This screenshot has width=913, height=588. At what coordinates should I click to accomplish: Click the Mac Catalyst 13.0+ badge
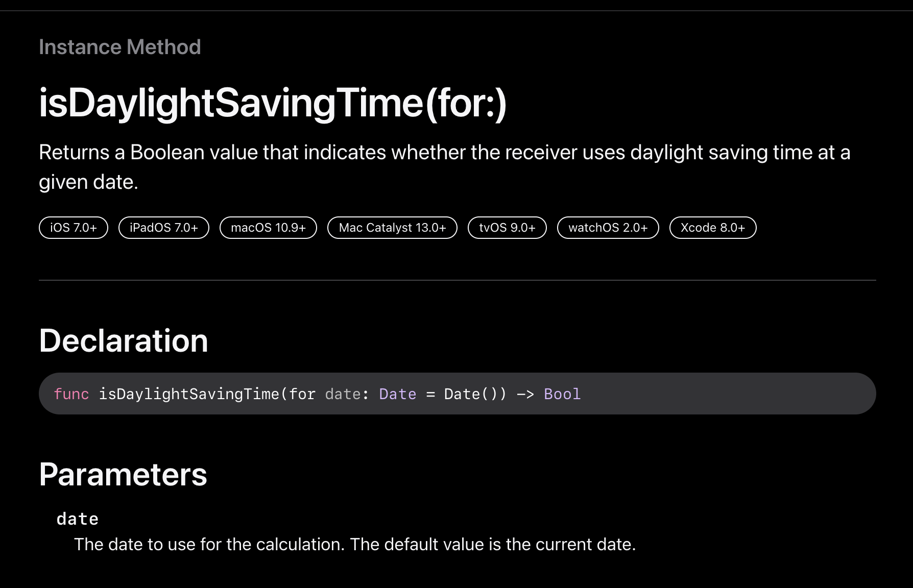point(392,228)
